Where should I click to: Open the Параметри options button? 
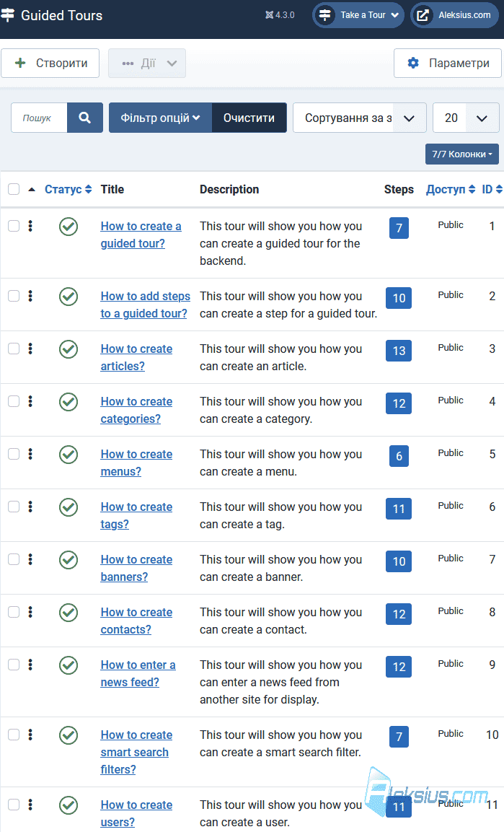point(448,64)
